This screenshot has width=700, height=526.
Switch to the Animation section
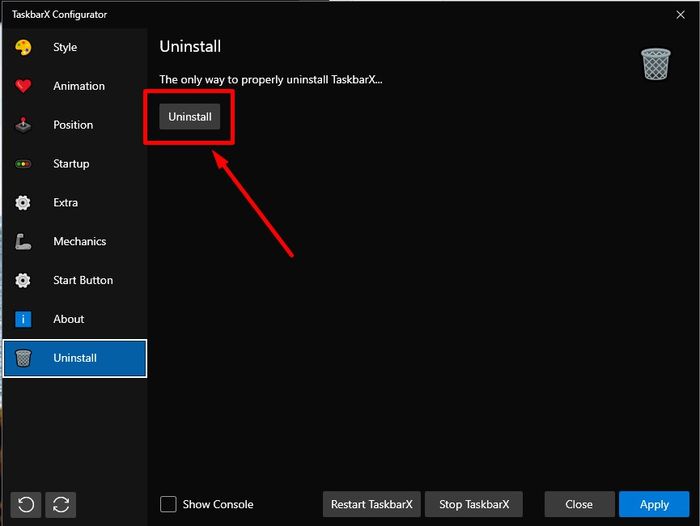pyautogui.click(x=75, y=86)
